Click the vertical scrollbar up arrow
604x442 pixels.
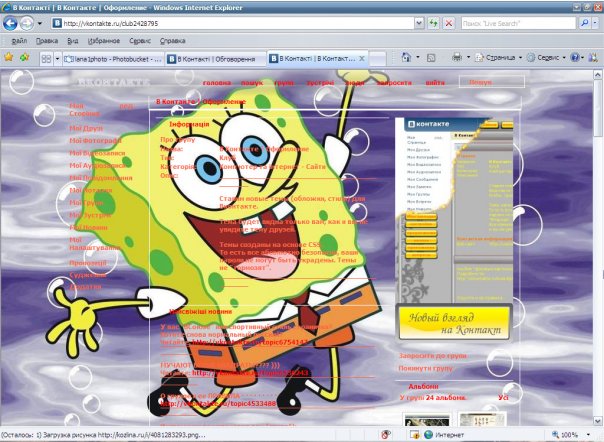point(598,74)
